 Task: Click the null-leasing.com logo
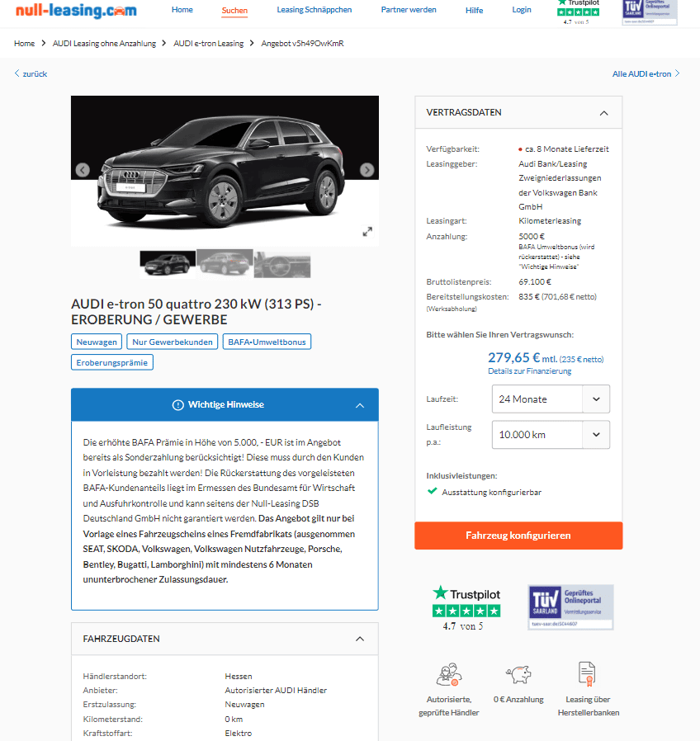(76, 10)
